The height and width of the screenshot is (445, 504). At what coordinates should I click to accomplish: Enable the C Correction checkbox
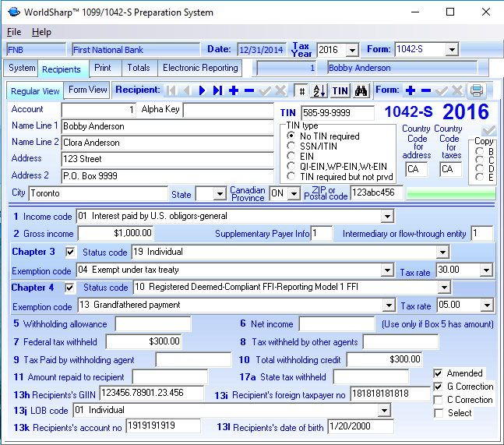(439, 400)
